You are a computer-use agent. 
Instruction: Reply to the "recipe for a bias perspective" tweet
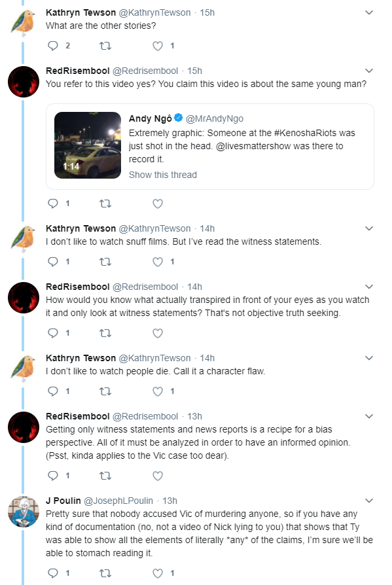[x=53, y=476]
